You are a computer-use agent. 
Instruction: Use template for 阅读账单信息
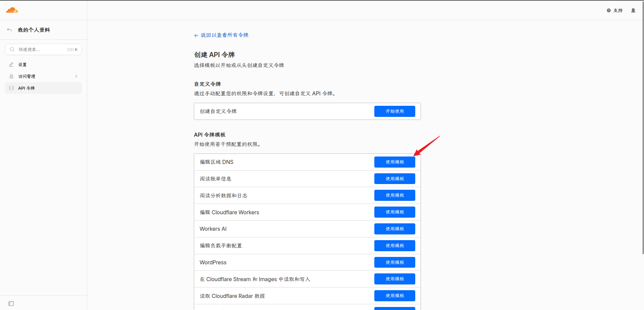[x=394, y=179]
